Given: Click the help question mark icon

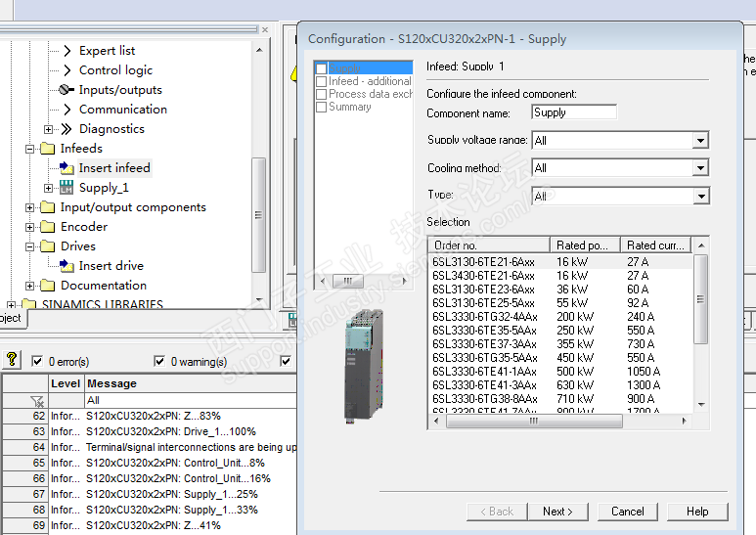Looking at the screenshot, I should (x=12, y=360).
